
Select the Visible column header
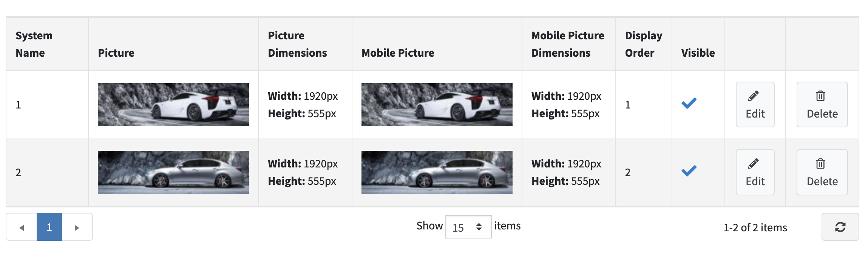point(698,53)
